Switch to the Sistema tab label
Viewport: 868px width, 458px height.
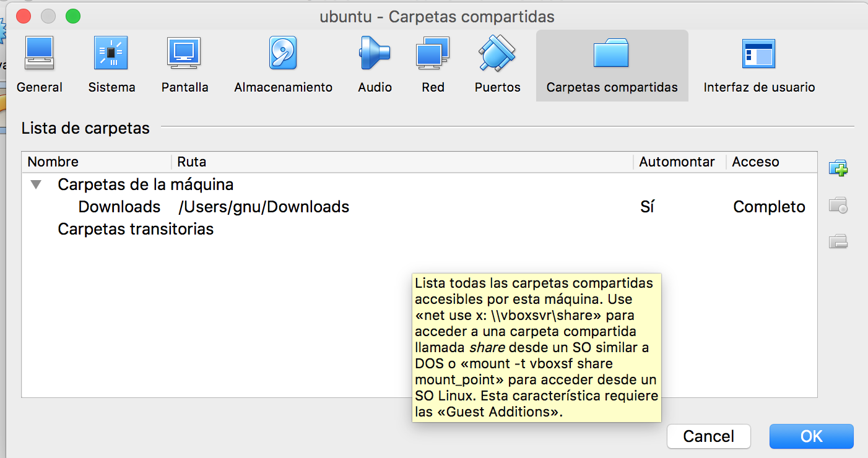111,87
